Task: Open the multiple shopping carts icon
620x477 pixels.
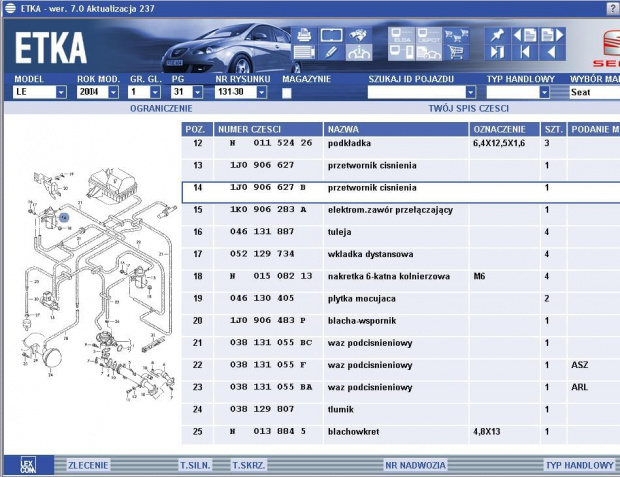Action: (456, 35)
